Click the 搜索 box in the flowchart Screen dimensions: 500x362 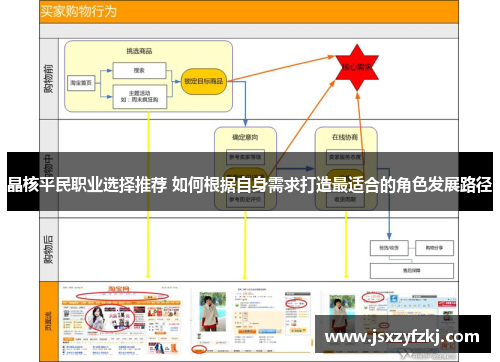[x=139, y=70]
